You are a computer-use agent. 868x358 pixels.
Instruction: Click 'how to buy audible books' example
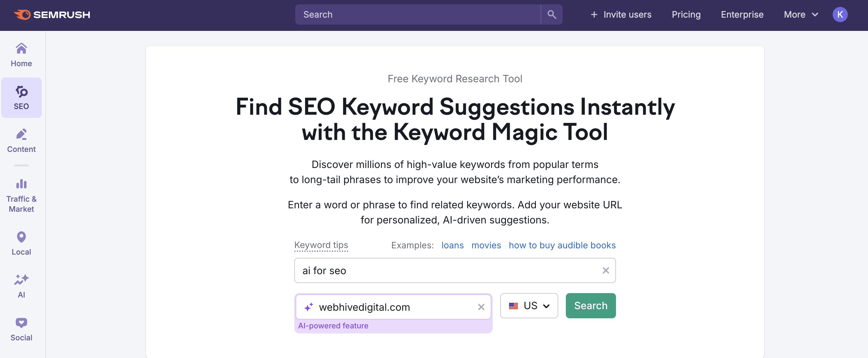click(562, 245)
